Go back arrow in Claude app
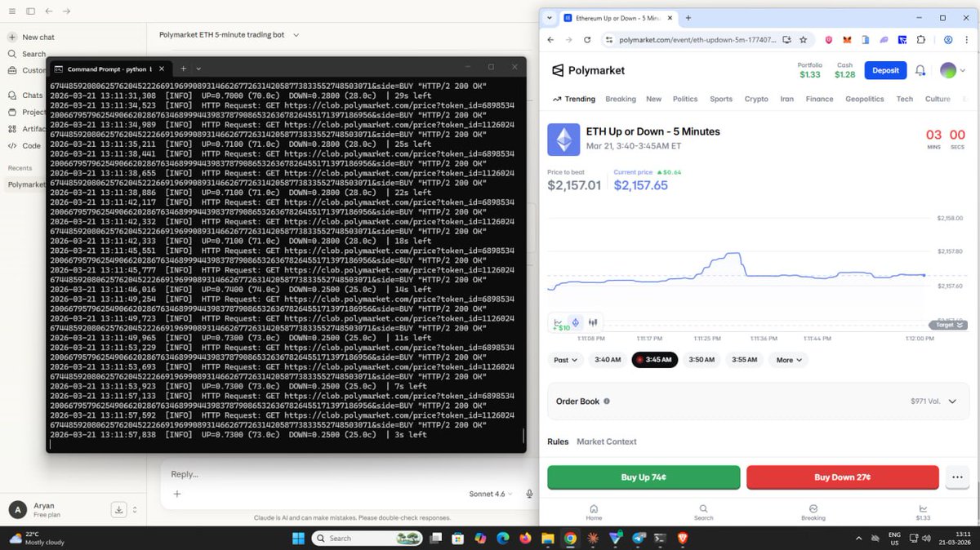 (49, 11)
